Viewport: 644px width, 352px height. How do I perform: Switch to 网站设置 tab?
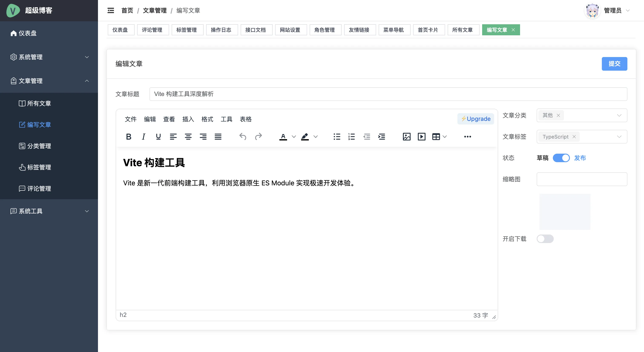(x=291, y=30)
